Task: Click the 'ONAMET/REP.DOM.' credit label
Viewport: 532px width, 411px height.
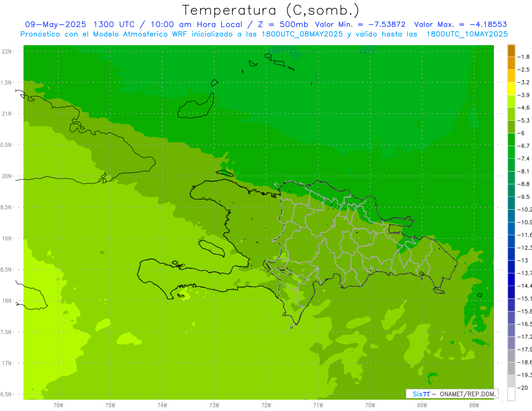Action: [467, 394]
